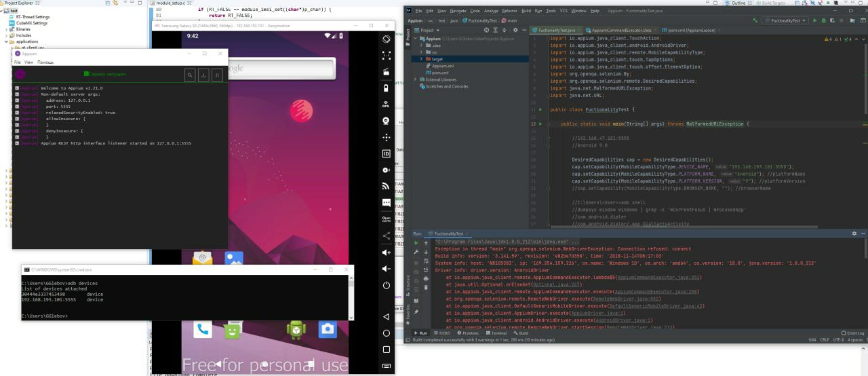Run main method via gutter arrow at line 13

click(540, 124)
